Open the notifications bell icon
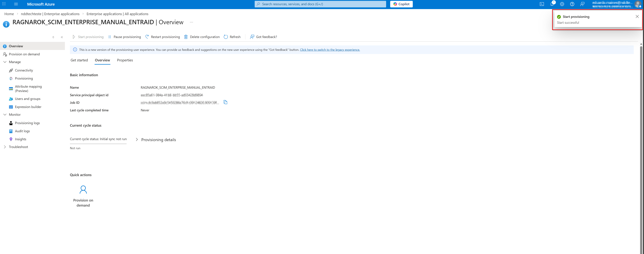Viewport: 644px width, 254px height. [x=552, y=4]
